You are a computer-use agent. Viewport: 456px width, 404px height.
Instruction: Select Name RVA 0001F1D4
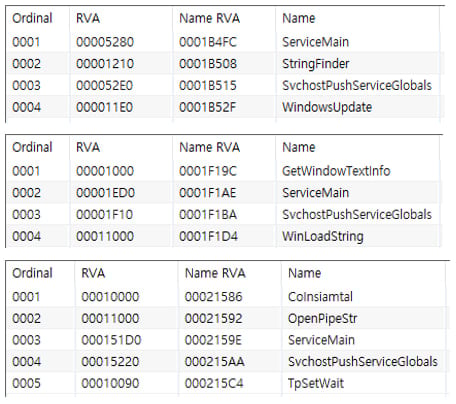[x=208, y=236]
